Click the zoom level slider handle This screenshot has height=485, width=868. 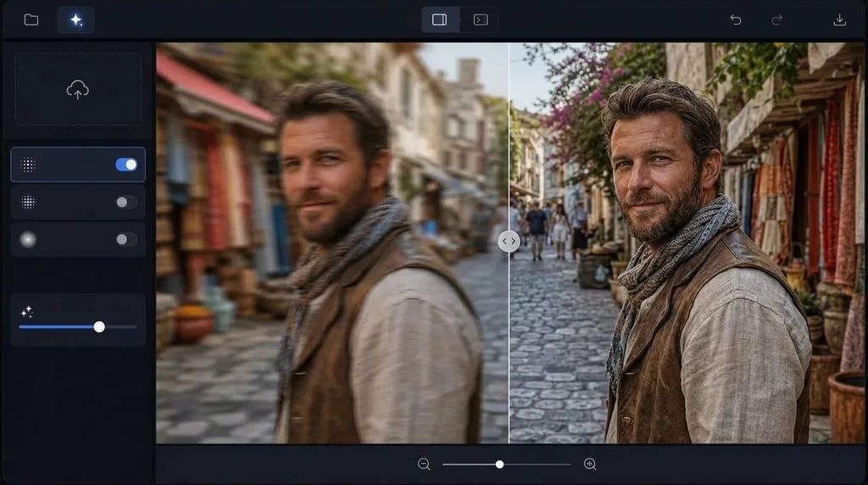[499, 465]
